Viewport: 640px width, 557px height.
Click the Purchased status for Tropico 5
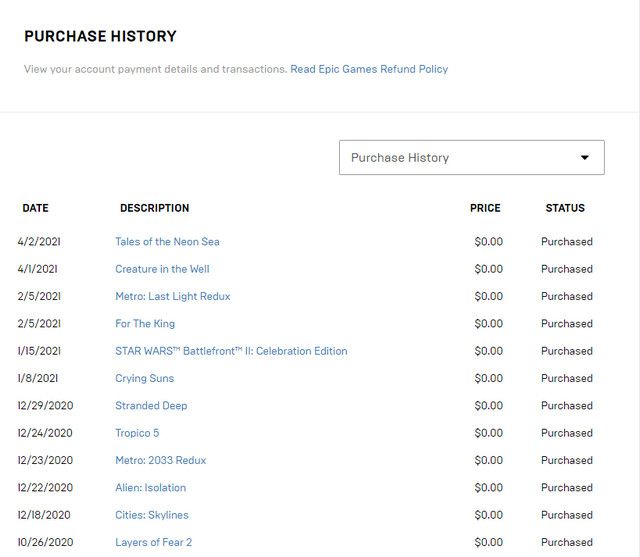pyautogui.click(x=567, y=433)
